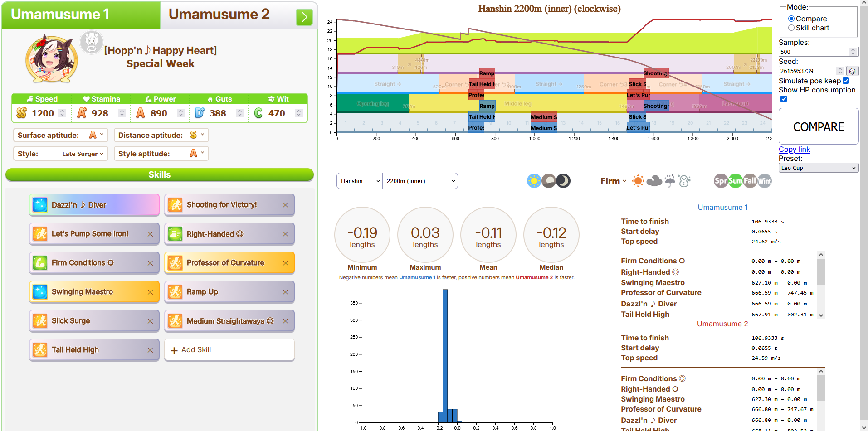The image size is (868, 431).
Task: Click the green arrow next to Umamusume 2
Action: 304,17
